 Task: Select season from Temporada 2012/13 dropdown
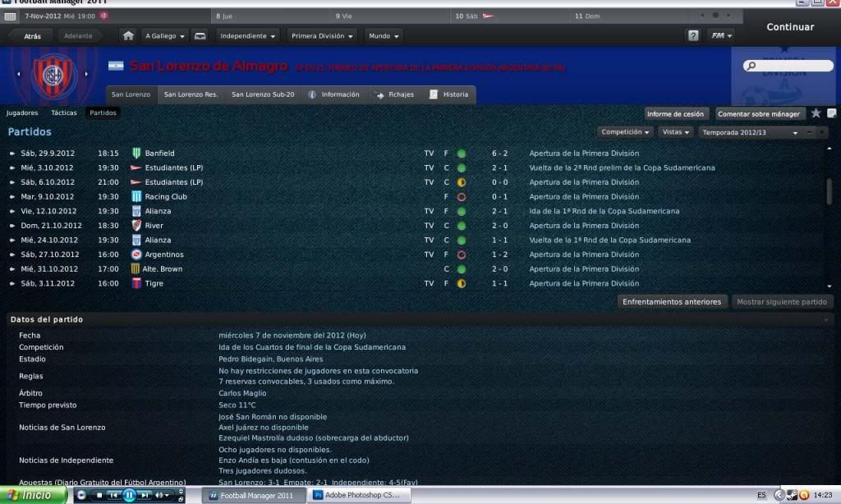[750, 132]
